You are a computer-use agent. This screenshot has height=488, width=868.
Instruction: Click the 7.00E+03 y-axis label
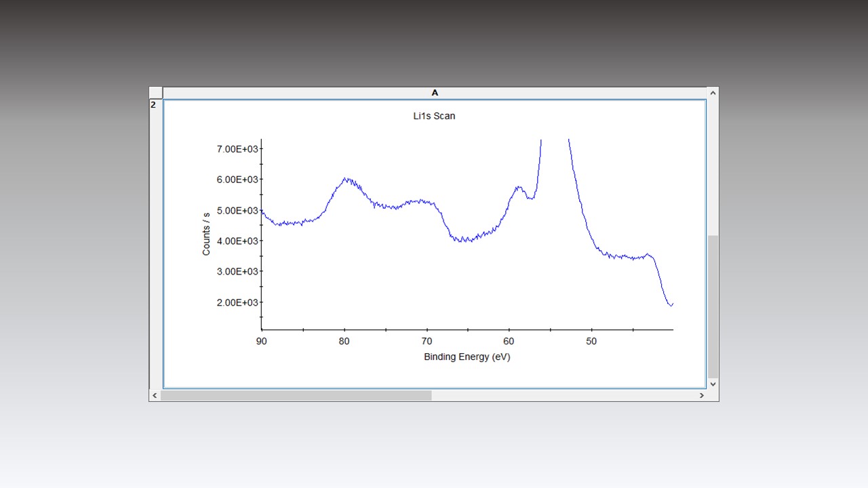coord(239,148)
